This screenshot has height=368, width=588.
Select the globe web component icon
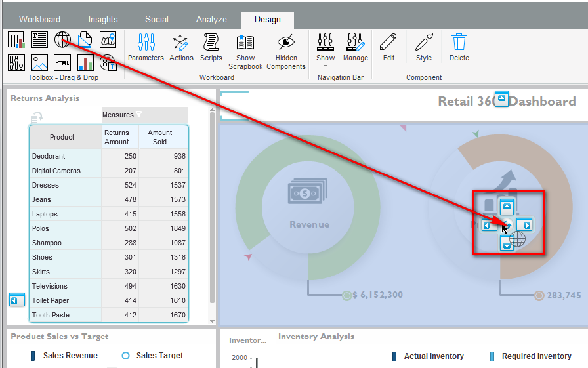point(62,40)
